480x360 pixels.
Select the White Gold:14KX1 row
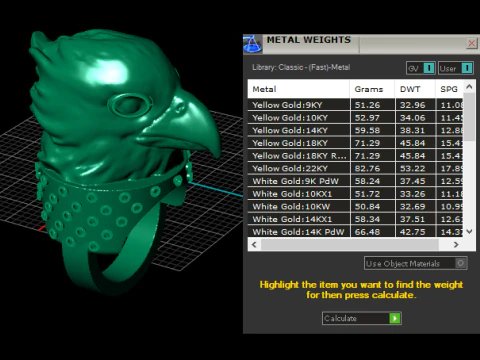(x=355, y=219)
